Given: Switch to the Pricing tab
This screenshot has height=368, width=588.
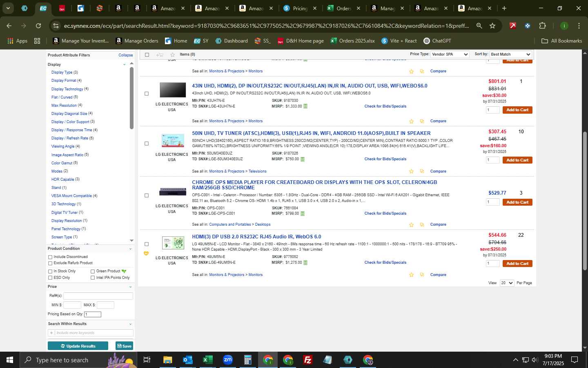Looking at the screenshot, I should tap(301, 8).
